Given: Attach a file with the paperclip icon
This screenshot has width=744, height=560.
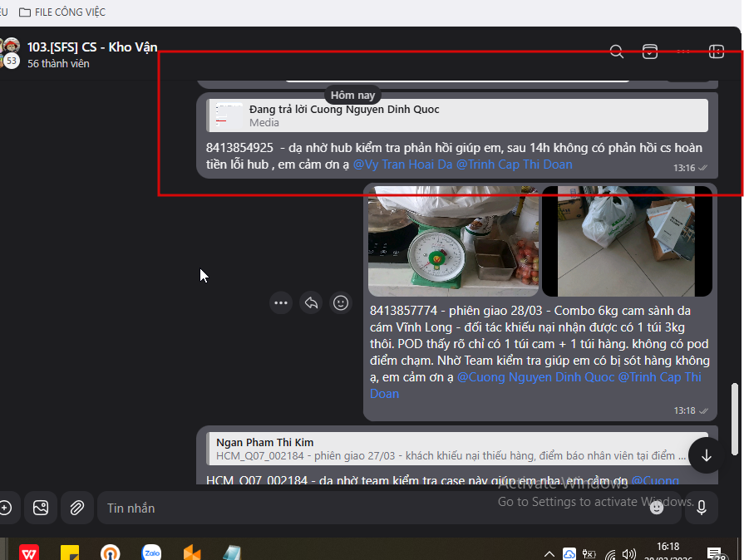Looking at the screenshot, I should pos(76,508).
